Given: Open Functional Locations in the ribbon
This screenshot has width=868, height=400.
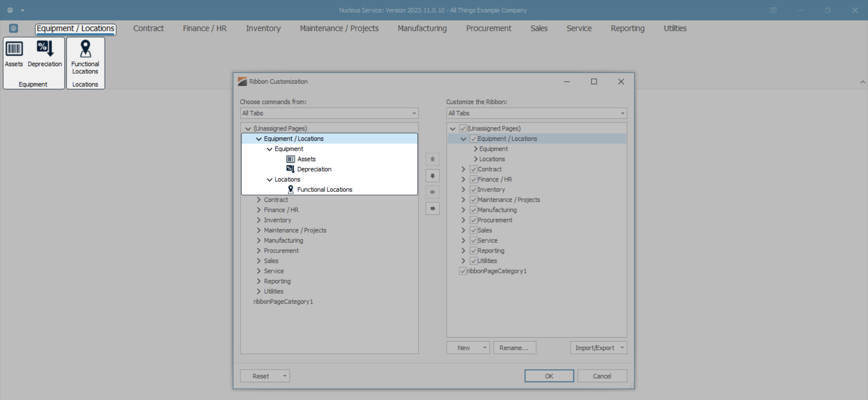Looking at the screenshot, I should [85, 57].
